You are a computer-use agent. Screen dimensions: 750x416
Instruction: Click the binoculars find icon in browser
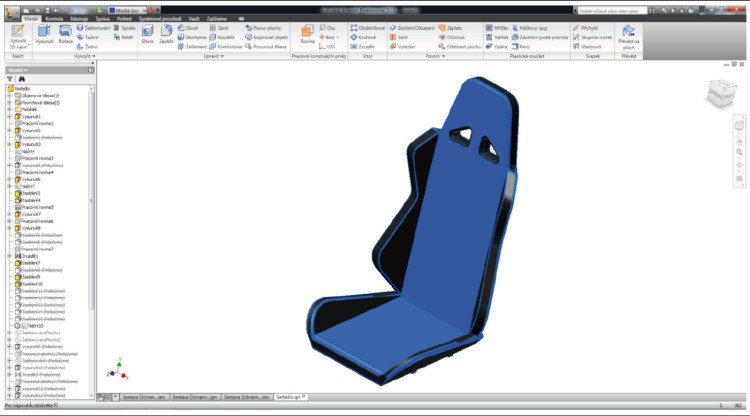coord(21,78)
